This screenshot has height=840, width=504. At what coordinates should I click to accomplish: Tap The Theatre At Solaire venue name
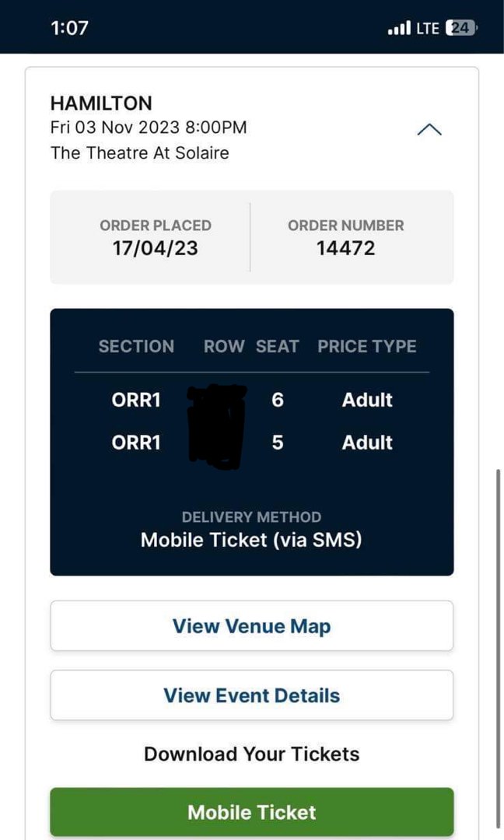pyautogui.click(x=140, y=153)
